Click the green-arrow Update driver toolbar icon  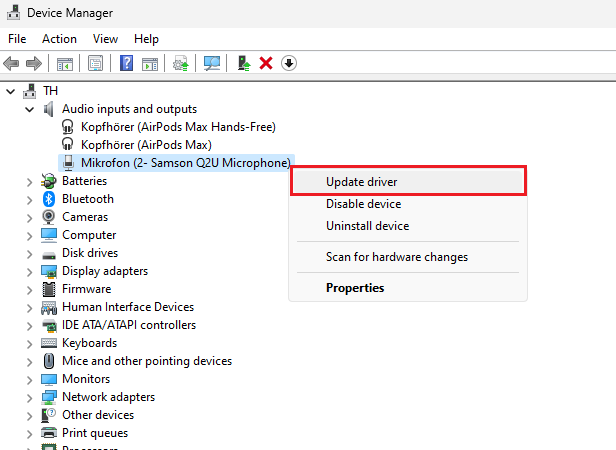tap(243, 63)
